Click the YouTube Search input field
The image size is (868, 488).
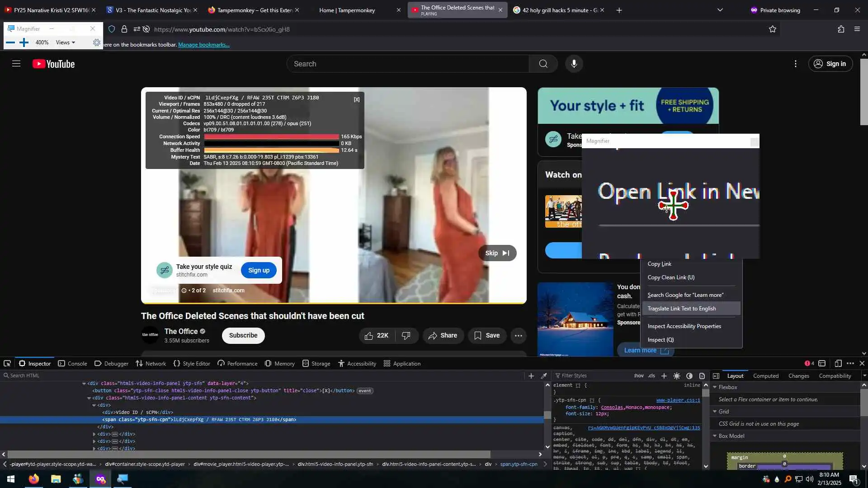click(x=407, y=64)
